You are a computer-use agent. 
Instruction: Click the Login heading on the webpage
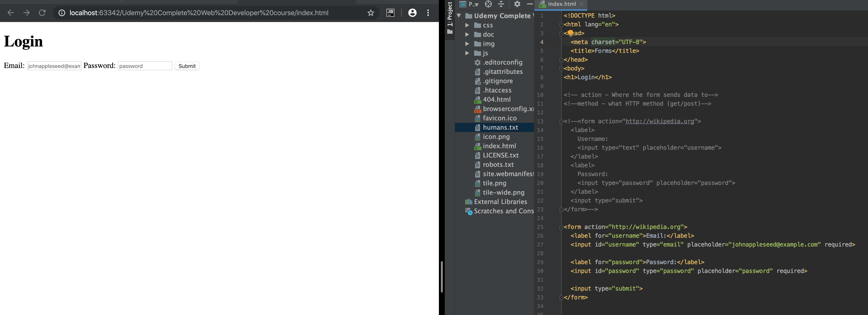(23, 41)
